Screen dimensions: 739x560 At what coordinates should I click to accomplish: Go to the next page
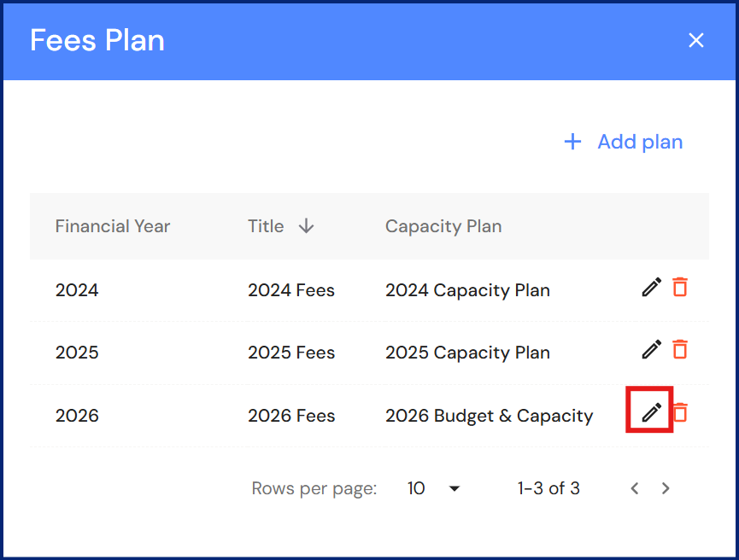666,488
